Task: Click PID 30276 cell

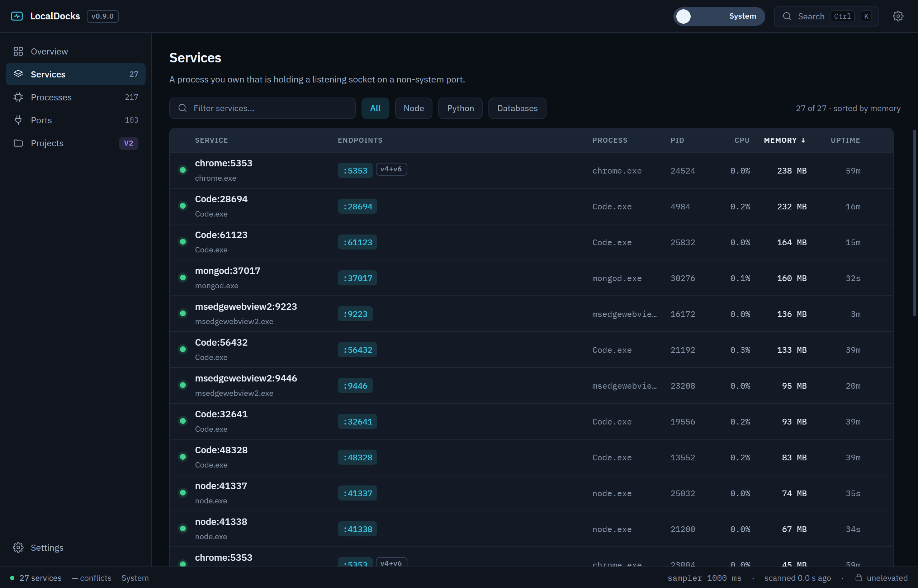Action: point(682,278)
